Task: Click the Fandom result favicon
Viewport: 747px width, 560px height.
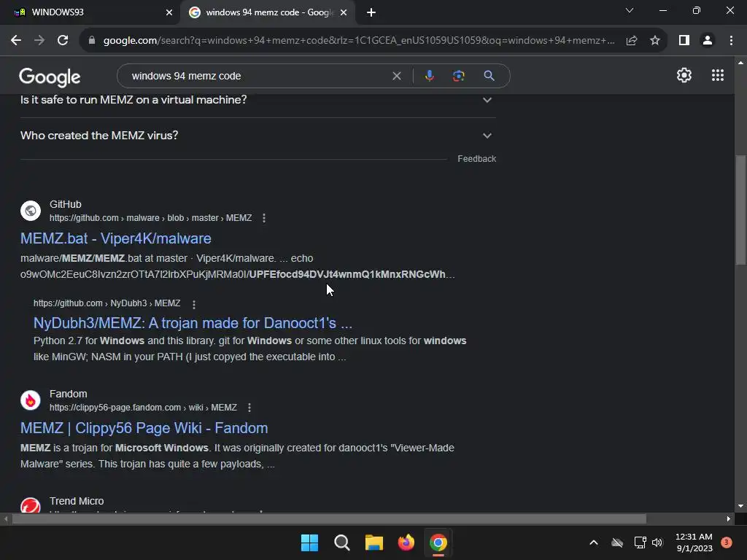Action: tap(31, 400)
